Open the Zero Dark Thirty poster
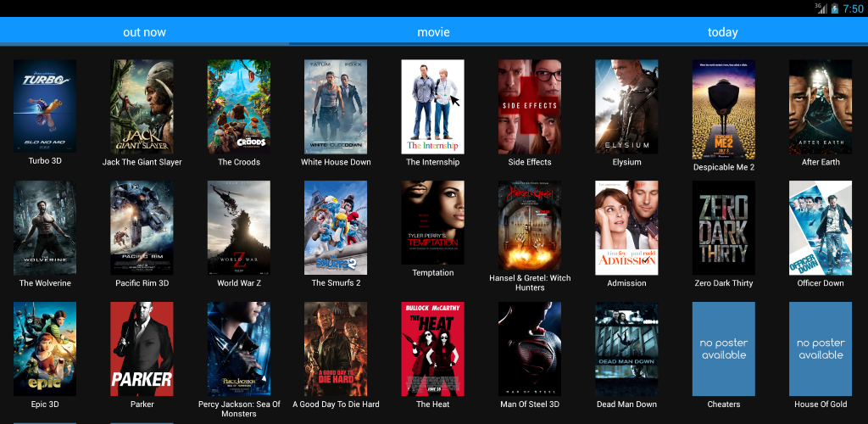Viewport: 868px width, 424px height. tap(724, 228)
